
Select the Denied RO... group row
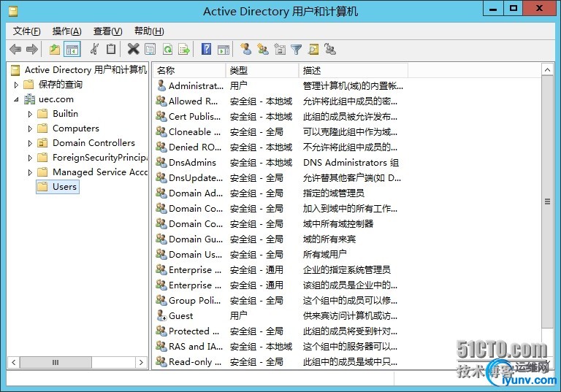coord(280,147)
